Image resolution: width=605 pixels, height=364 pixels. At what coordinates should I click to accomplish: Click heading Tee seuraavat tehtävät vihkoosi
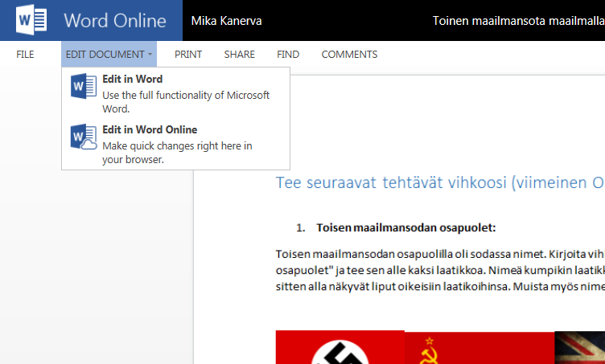440,182
